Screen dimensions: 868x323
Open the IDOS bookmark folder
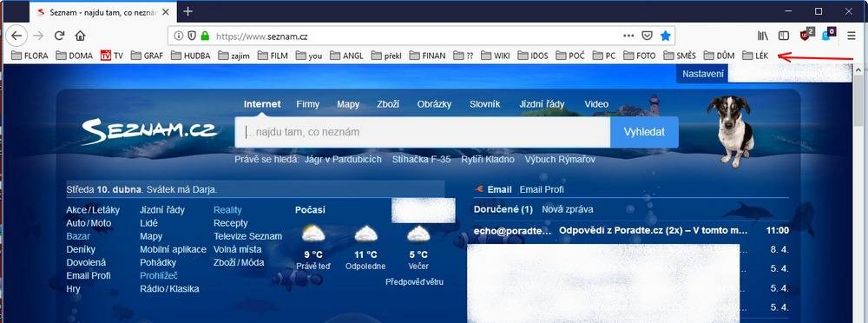(x=533, y=56)
